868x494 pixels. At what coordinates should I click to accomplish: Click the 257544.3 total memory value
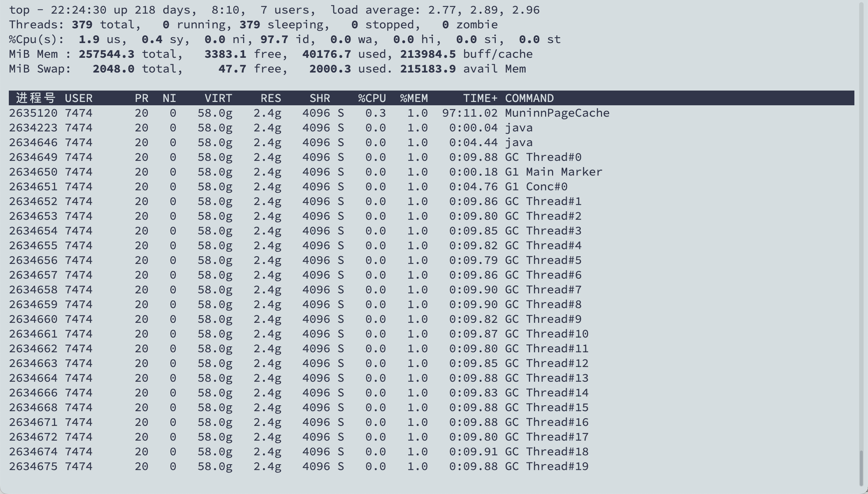(x=106, y=54)
